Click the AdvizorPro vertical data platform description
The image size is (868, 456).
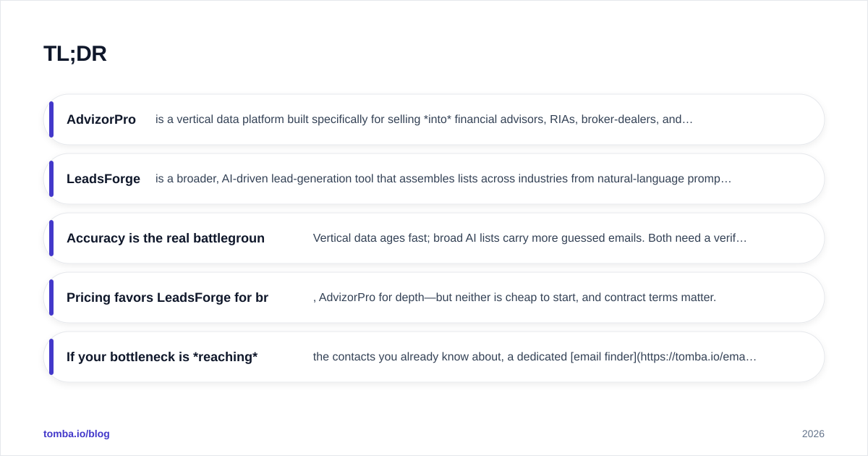coord(424,119)
